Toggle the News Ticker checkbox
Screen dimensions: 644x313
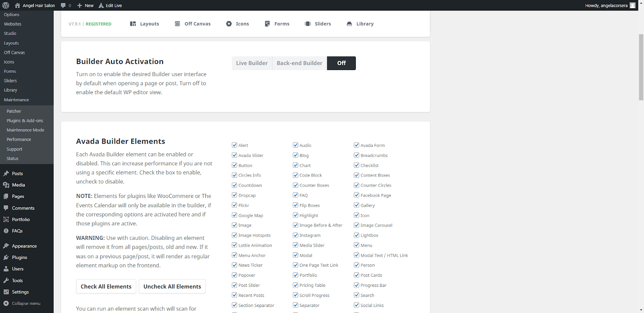(x=234, y=265)
